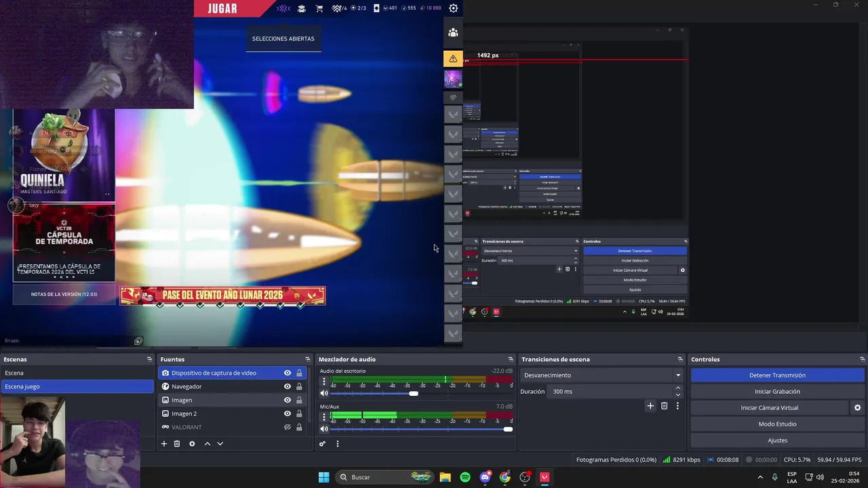Screen dimensions: 868x488
Task: Click Iniciar Cámara Virtual button
Action: pos(769,408)
